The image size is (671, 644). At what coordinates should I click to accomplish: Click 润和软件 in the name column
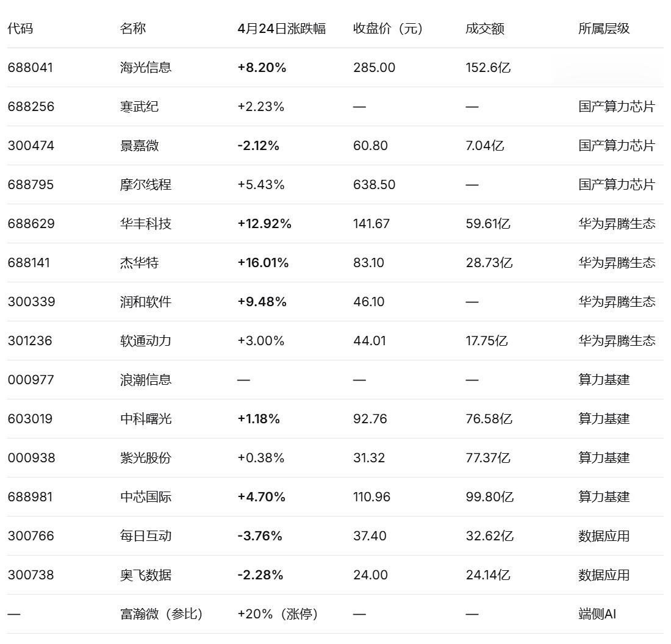(x=146, y=302)
